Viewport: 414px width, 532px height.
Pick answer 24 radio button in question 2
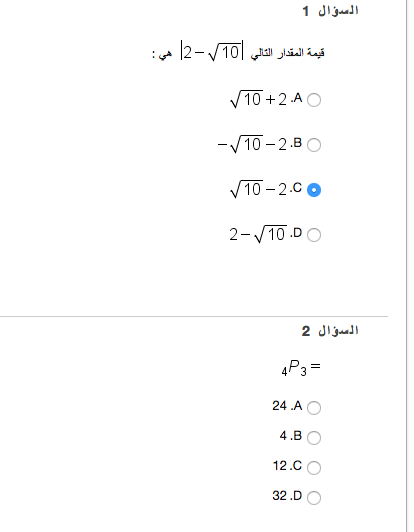point(314,407)
